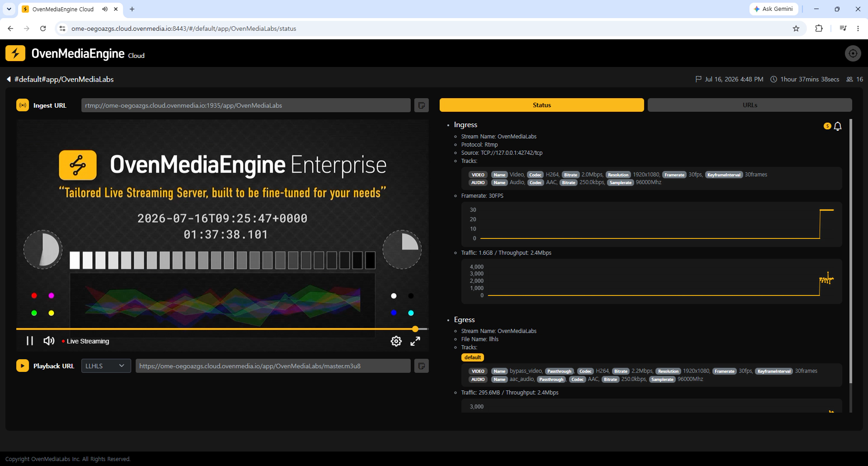868x466 pixels.
Task: Bookmark this page with the star icon
Action: click(x=796, y=29)
